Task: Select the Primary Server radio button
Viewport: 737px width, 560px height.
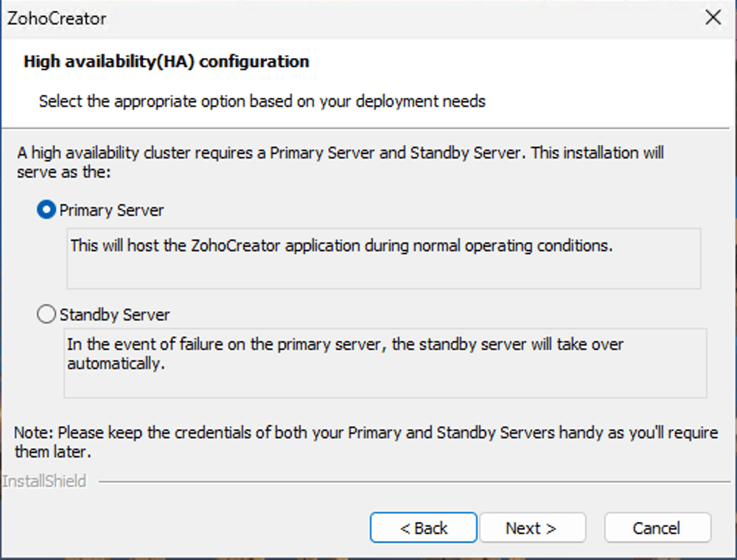Action: pos(46,210)
